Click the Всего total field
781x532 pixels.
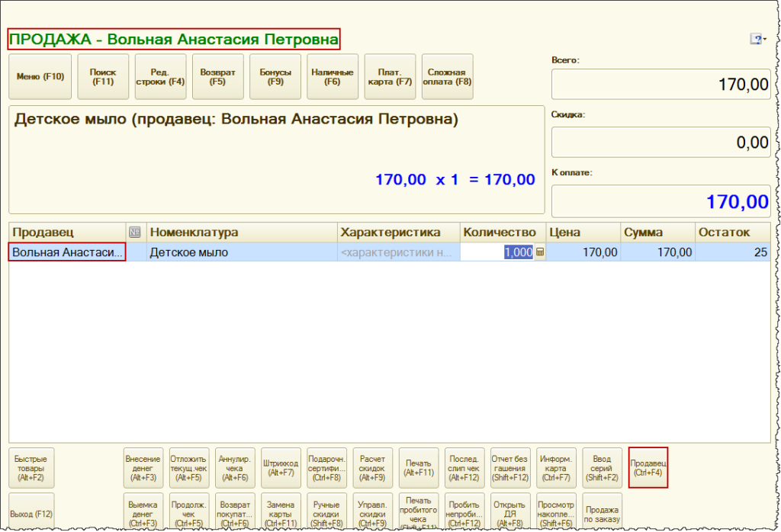[660, 85]
